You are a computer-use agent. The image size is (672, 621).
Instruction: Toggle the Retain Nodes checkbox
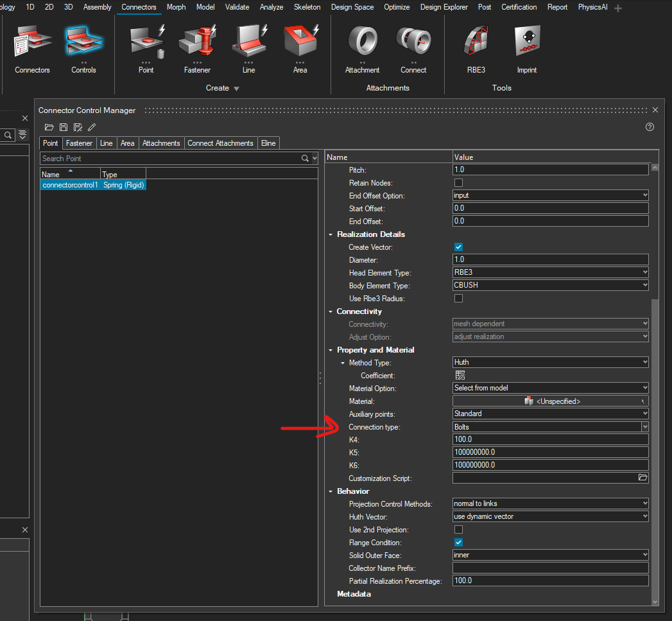pos(458,182)
